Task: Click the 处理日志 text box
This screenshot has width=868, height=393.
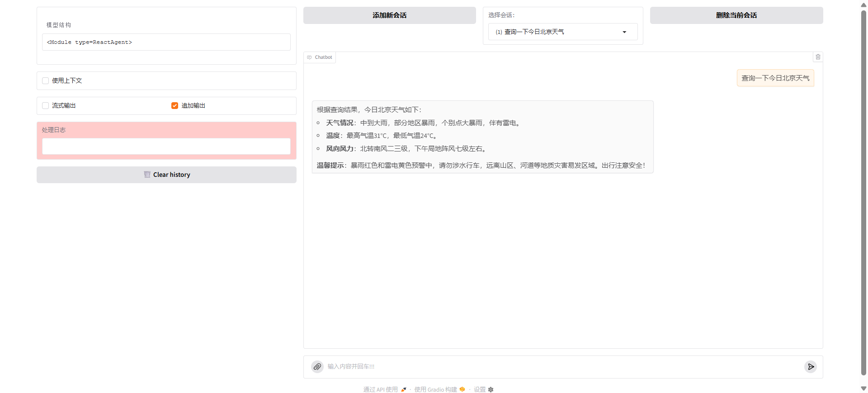Action: click(166, 147)
